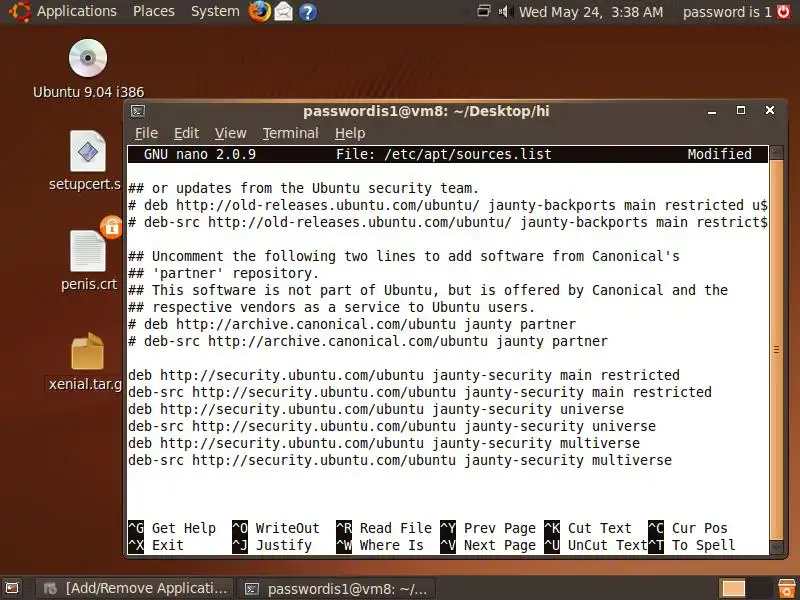The image size is (800, 600).
Task: Click the '^W Where Is' nano shortcut
Action: coord(380,545)
